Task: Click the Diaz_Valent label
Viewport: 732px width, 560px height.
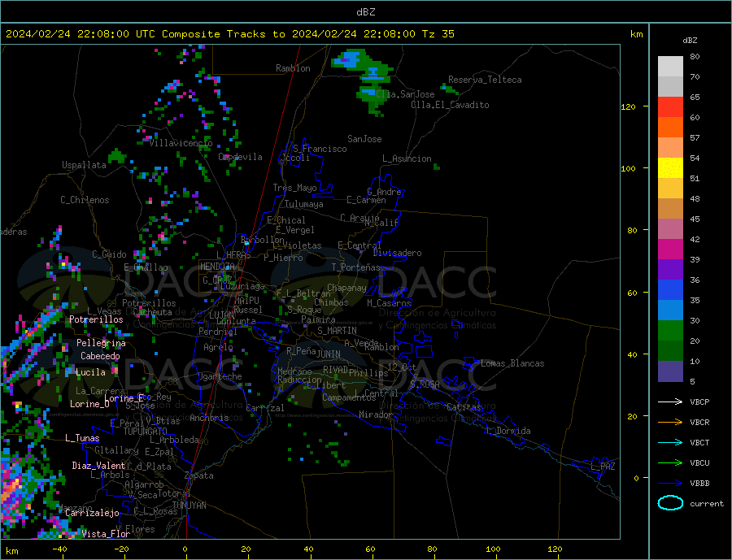Action: tap(98, 466)
